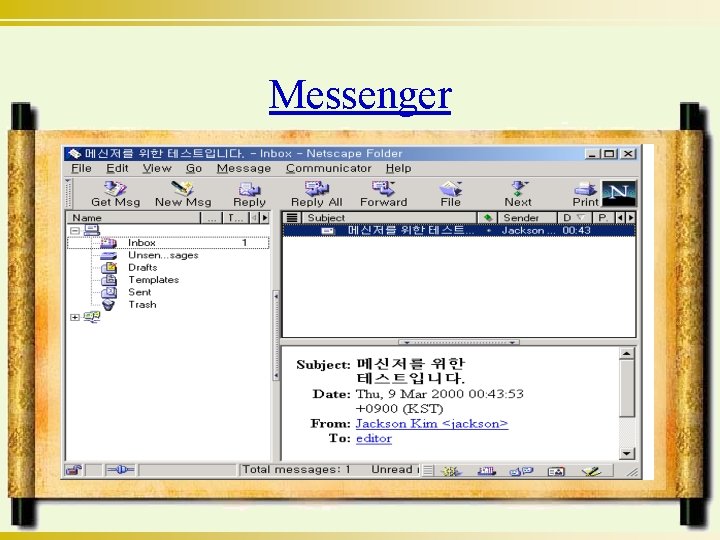Click the envelope icon of the message row
Screen dimensions: 720x540
click(x=327, y=231)
